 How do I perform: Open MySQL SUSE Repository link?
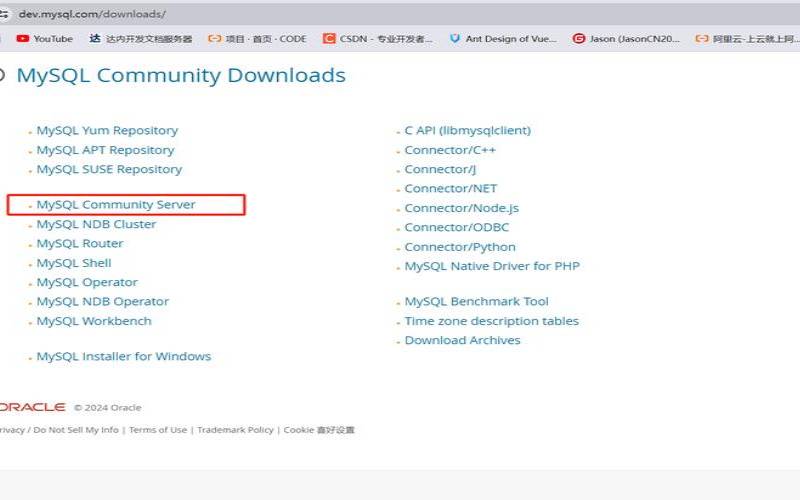coord(109,169)
